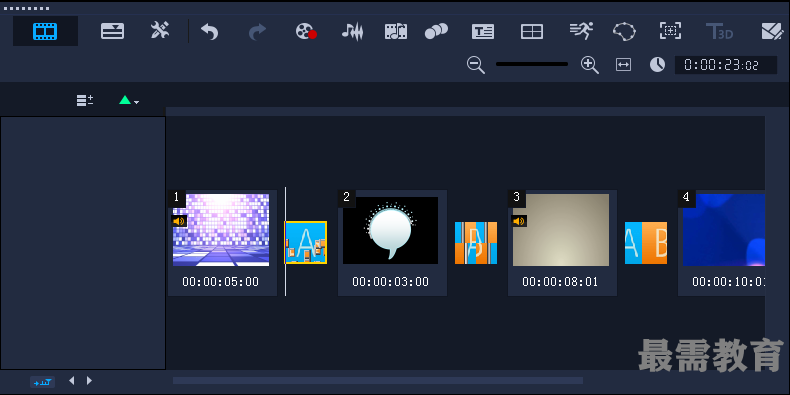Click clip 2 duration 00:00:03:00
The height and width of the screenshot is (395, 790).
[x=390, y=282]
